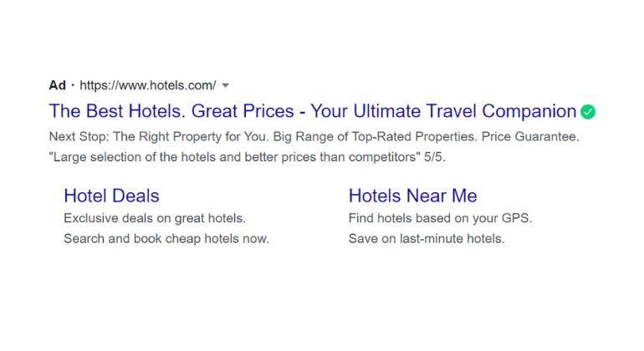The image size is (644, 351).
Task: Open the dropdown arrow beside hotels.com URL
Action: pos(225,85)
